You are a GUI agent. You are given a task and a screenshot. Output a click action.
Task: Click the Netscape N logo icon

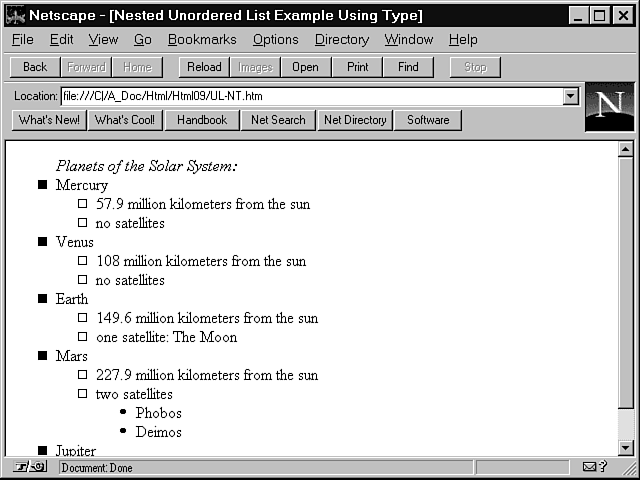(609, 107)
